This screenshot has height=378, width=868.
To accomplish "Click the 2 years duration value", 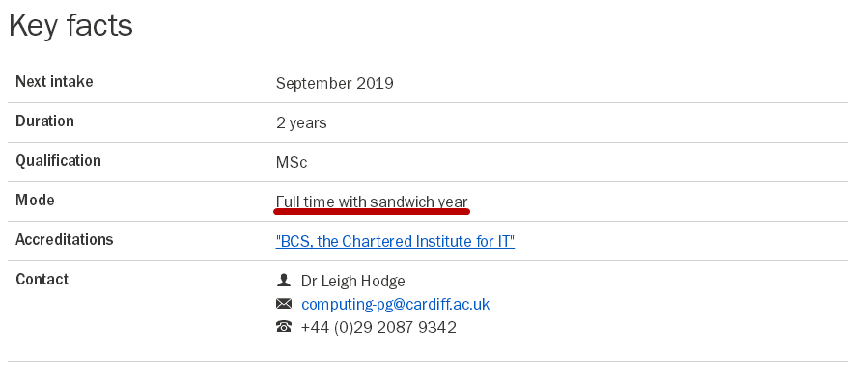I will (x=301, y=122).
